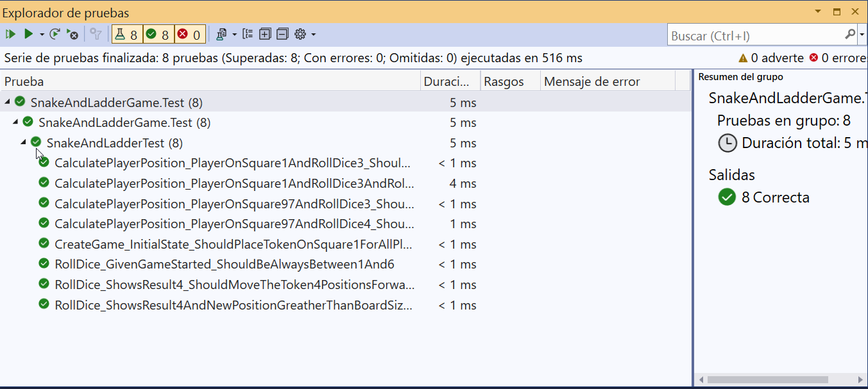
Task: Repeat the last test run
Action: point(55,33)
